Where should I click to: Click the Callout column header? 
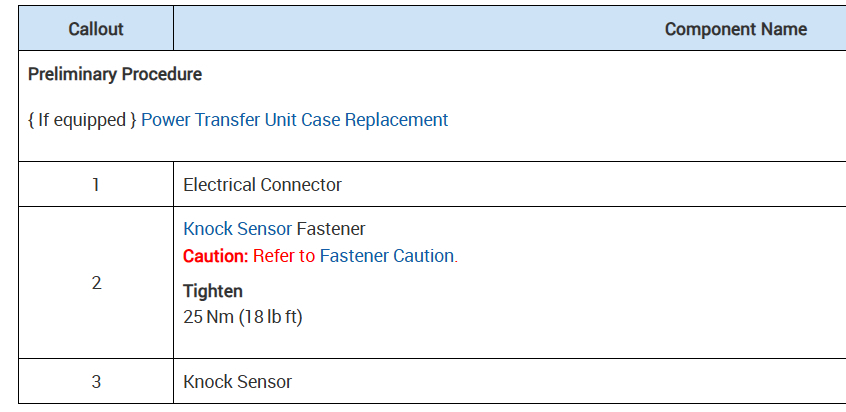click(x=96, y=29)
